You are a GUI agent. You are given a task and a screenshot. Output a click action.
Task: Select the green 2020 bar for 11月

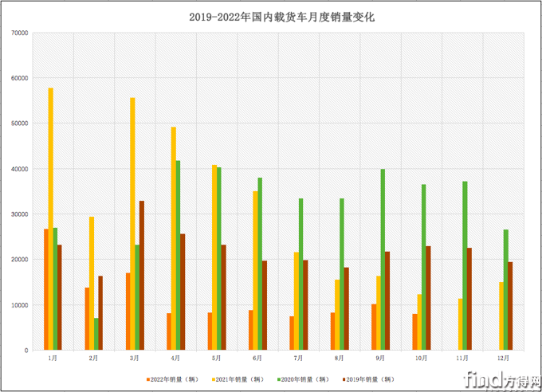pos(465,266)
